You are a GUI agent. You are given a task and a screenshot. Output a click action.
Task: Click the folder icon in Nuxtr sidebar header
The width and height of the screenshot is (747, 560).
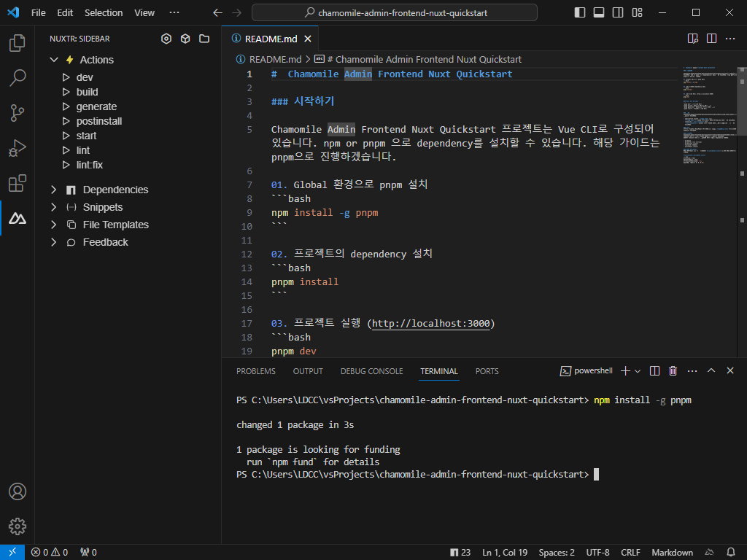tap(204, 39)
